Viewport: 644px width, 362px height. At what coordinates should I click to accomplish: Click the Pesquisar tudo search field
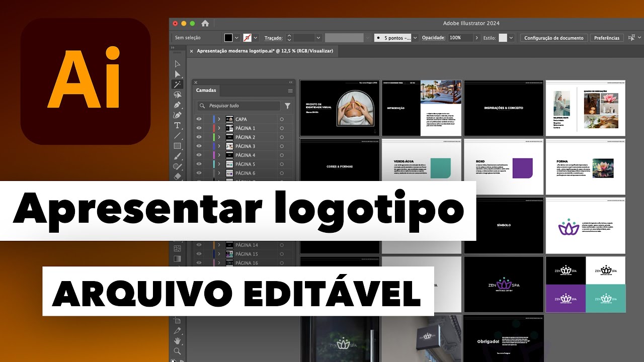point(239,106)
